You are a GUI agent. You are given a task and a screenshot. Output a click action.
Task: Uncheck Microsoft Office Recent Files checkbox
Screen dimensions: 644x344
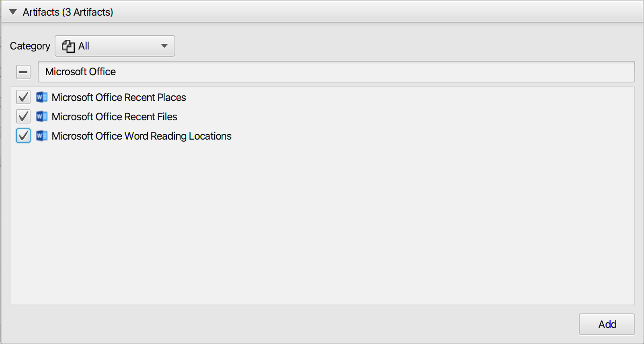point(23,116)
